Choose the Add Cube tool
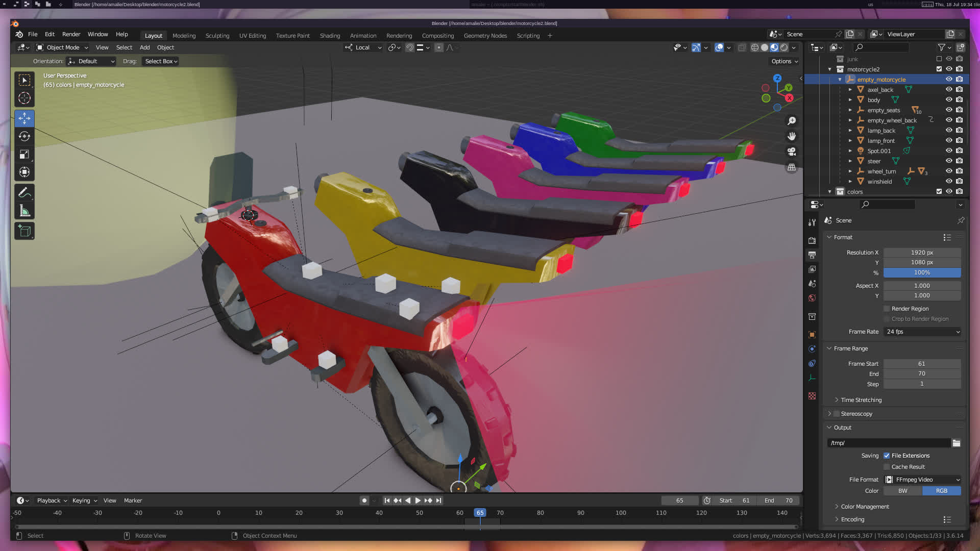Image resolution: width=980 pixels, height=551 pixels. tap(24, 231)
